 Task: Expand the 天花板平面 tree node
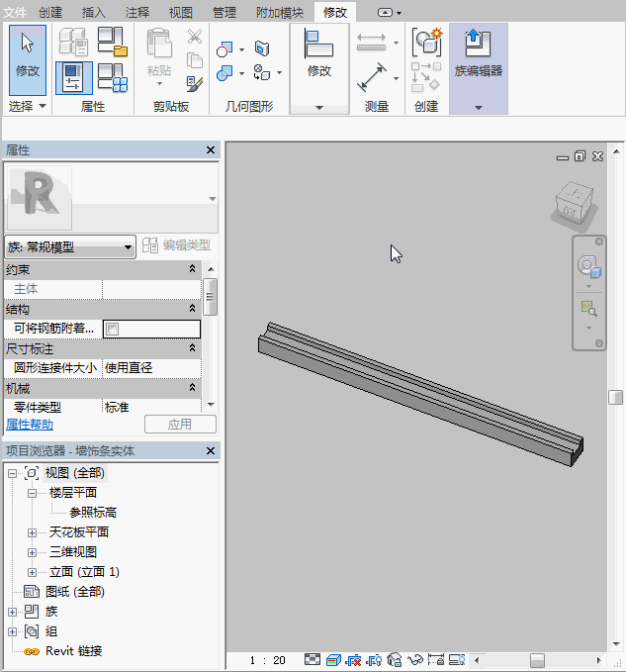(32, 532)
